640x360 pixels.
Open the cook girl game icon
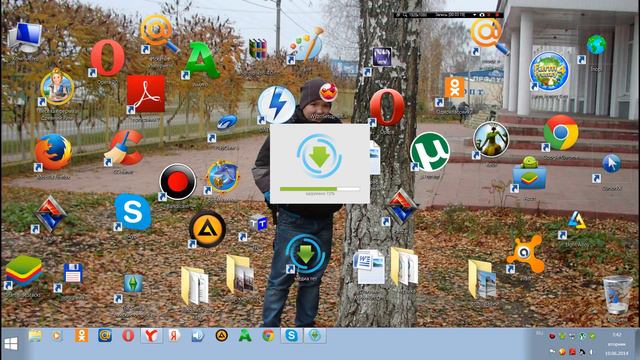pyautogui.click(x=57, y=87)
